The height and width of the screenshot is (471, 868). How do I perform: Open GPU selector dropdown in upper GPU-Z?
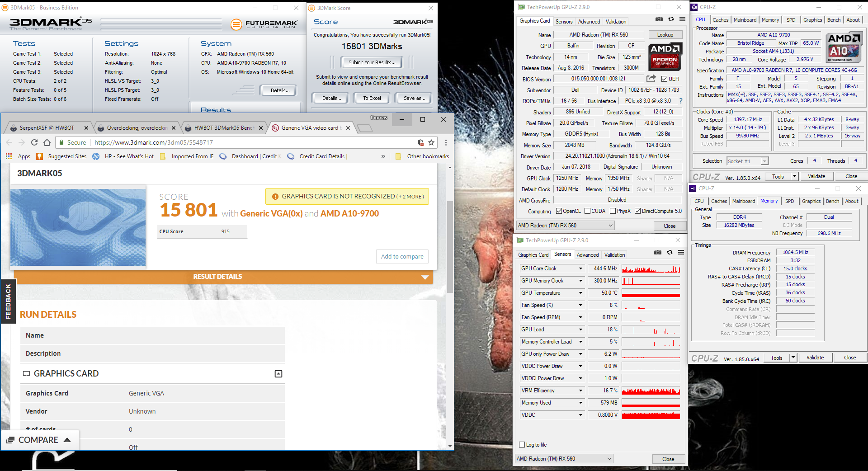pos(565,226)
